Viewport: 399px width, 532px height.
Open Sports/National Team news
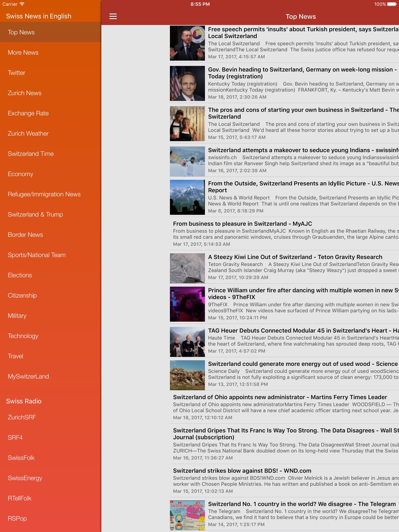click(50, 254)
